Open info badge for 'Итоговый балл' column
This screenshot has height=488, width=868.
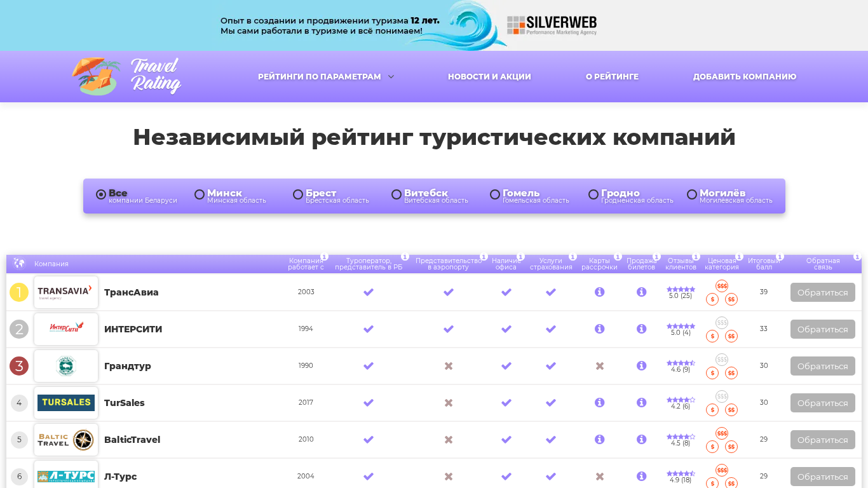pos(780,257)
